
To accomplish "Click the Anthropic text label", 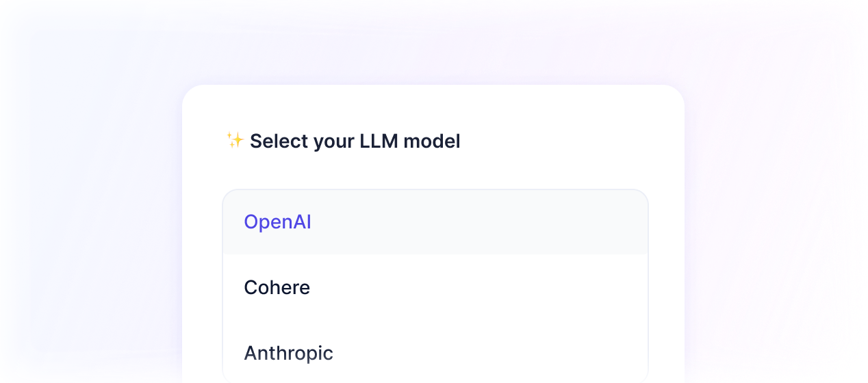I will [288, 353].
